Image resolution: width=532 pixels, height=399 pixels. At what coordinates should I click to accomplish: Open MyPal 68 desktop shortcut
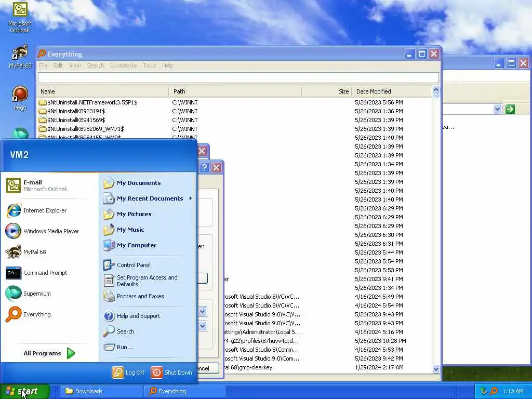20,57
